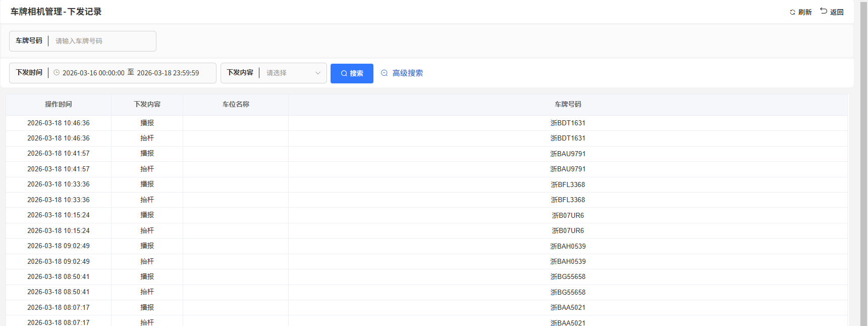Viewport: 868px width, 326px height.
Task: Click plate 浙BAH0539 in the 抬杆 row
Action: tap(568, 261)
